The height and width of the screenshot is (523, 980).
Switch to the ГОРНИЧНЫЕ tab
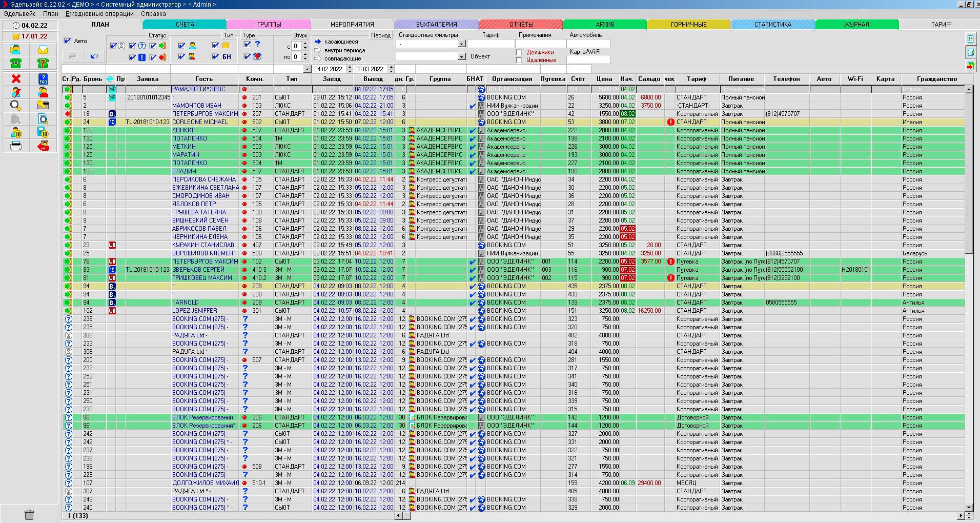point(688,25)
